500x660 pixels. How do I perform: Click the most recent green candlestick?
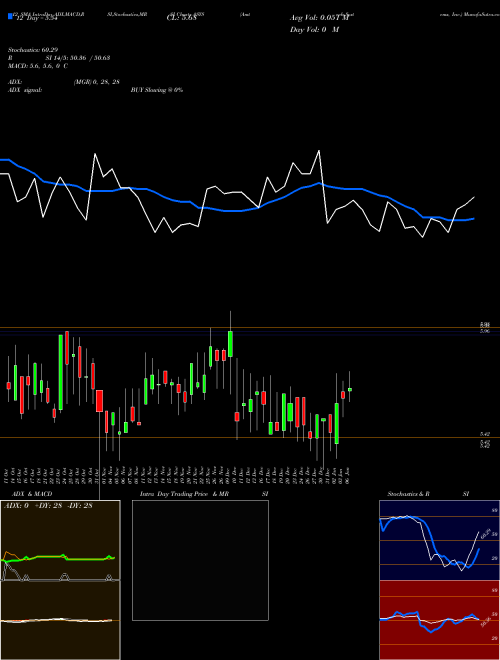pyautogui.click(x=350, y=389)
